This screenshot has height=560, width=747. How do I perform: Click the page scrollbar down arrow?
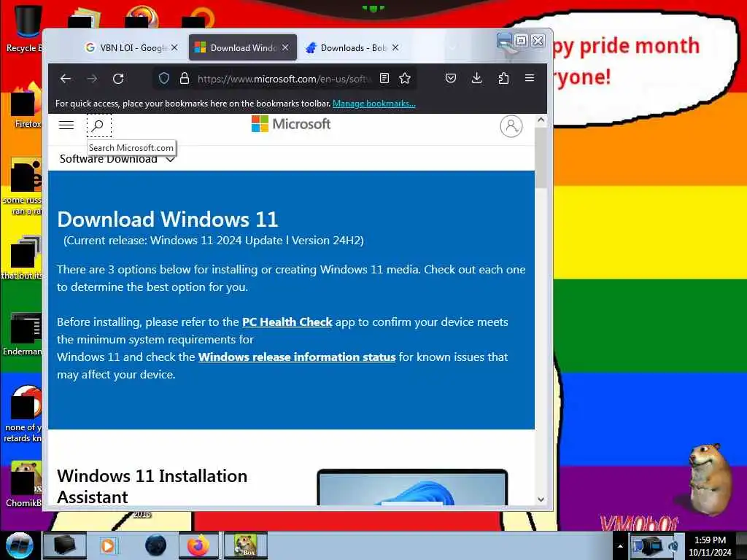pyautogui.click(x=541, y=499)
